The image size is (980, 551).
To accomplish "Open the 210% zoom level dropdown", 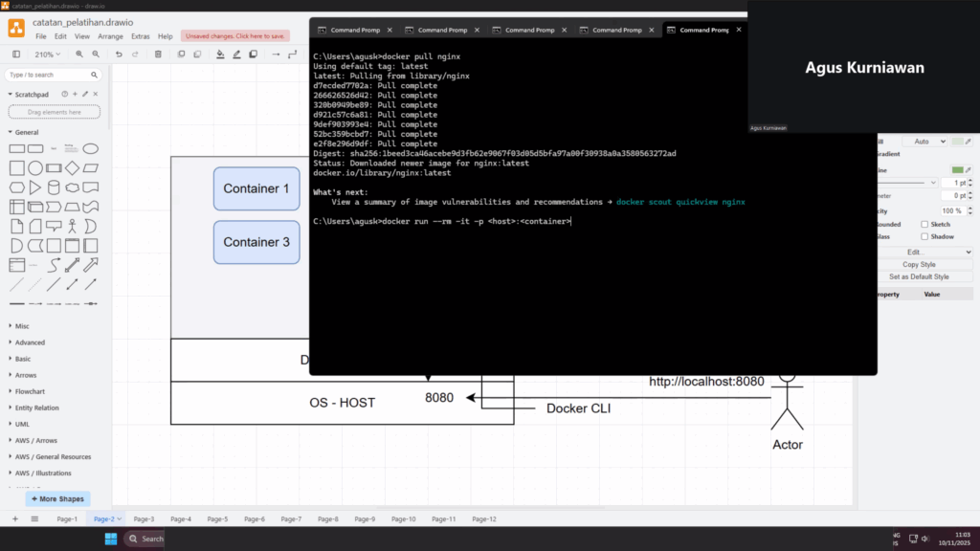I will 47,55.
